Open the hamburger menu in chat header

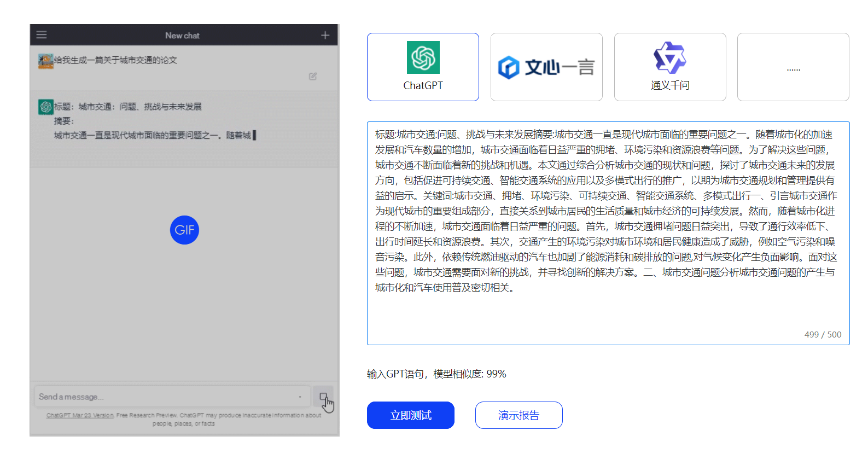(42, 35)
